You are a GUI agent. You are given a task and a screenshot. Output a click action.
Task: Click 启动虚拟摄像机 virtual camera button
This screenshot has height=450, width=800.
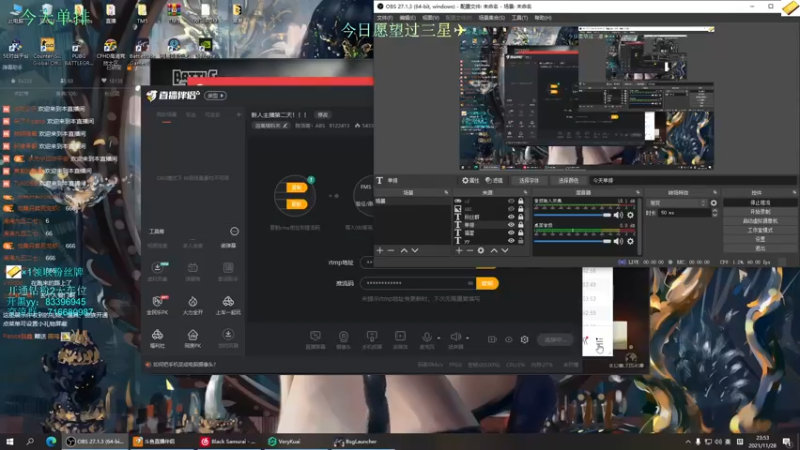[760, 221]
